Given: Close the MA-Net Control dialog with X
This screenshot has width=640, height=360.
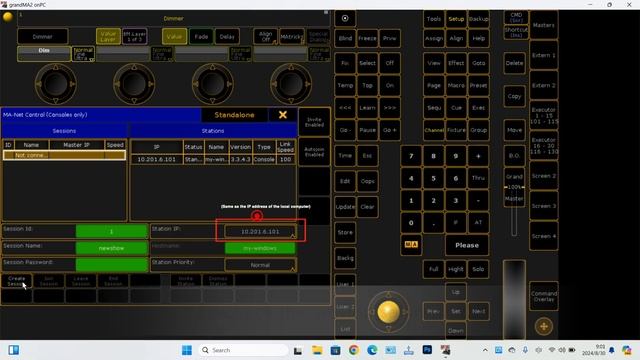Looking at the screenshot, I should 282,115.
